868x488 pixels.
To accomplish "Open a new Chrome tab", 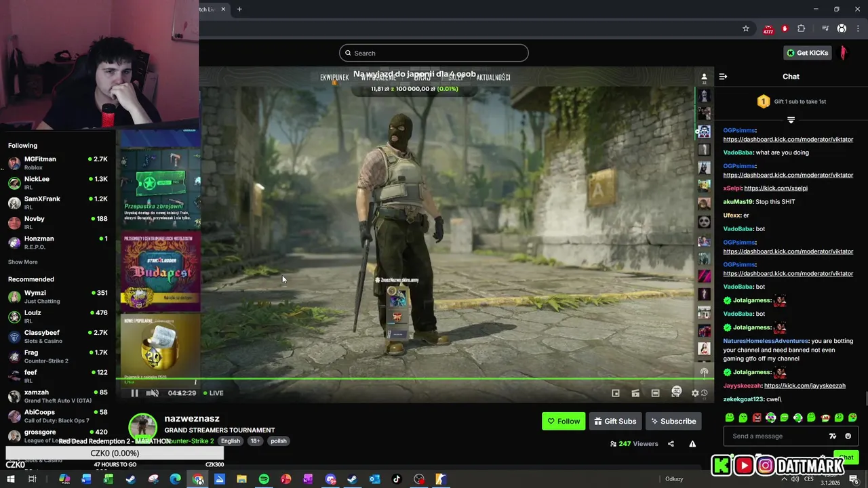I will (x=239, y=9).
